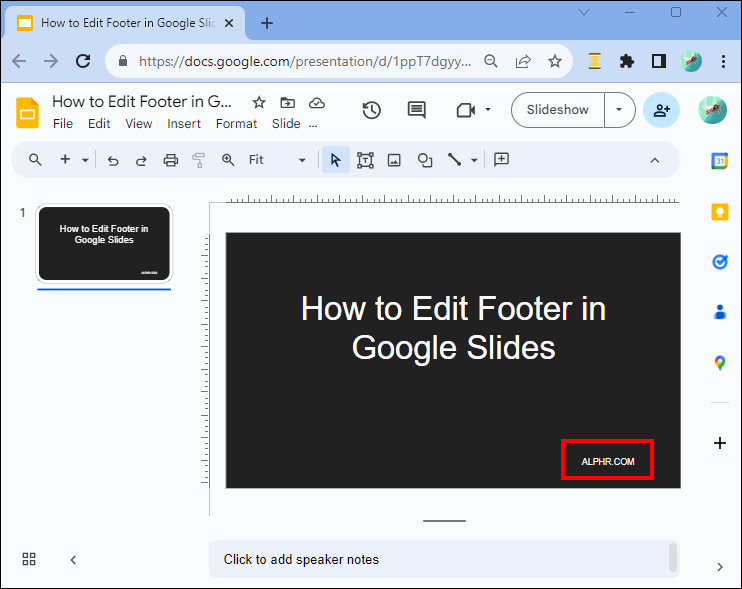Open the Format menu

click(236, 124)
